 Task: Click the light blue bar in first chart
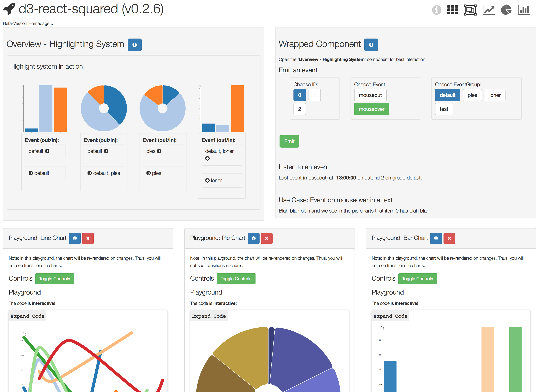(x=46, y=108)
